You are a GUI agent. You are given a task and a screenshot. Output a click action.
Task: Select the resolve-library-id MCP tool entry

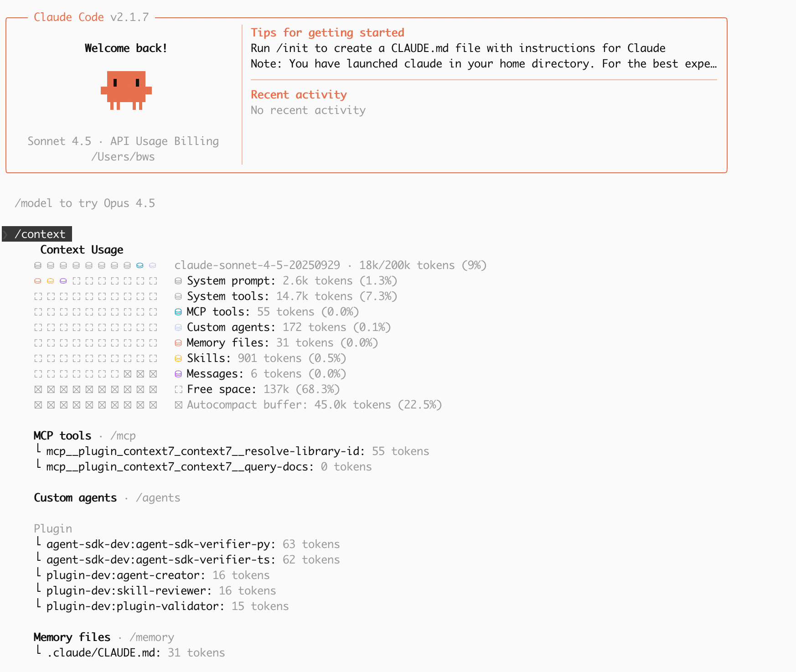[205, 451]
